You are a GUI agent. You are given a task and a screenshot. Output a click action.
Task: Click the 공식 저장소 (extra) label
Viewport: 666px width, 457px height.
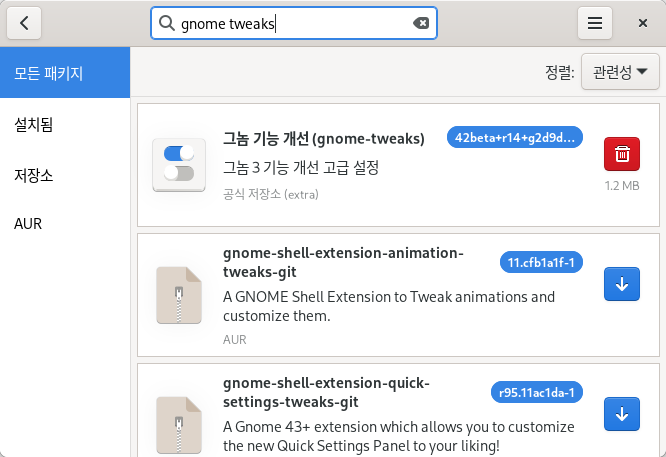click(x=271, y=194)
